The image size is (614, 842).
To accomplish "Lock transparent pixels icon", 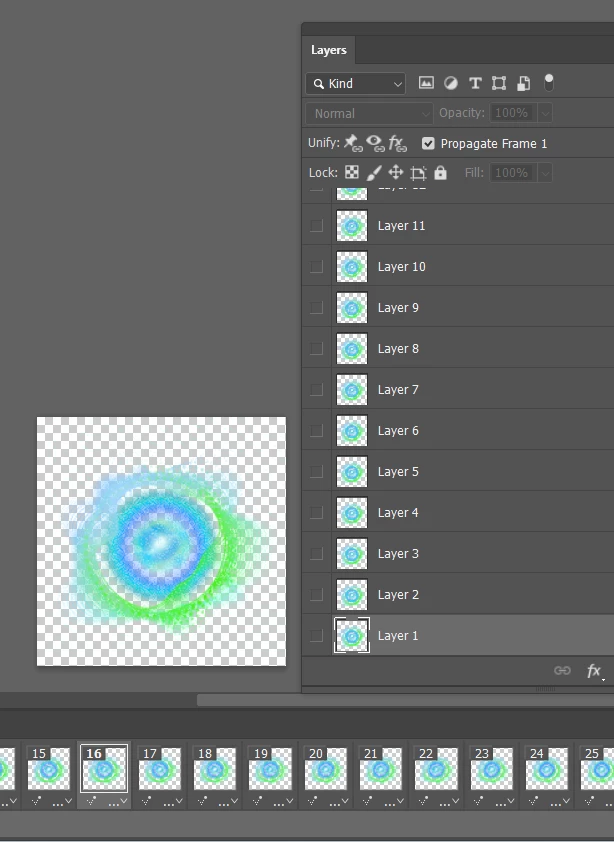I will pyautogui.click(x=352, y=172).
